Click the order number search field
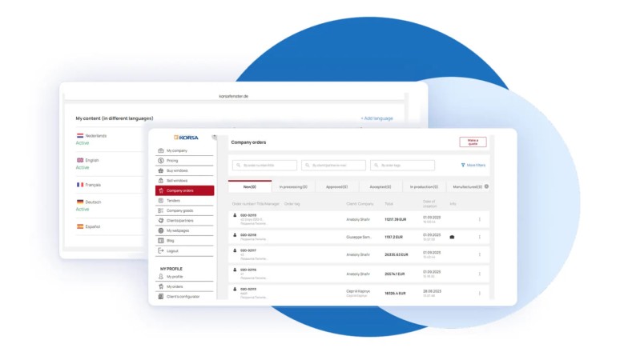 264,166
